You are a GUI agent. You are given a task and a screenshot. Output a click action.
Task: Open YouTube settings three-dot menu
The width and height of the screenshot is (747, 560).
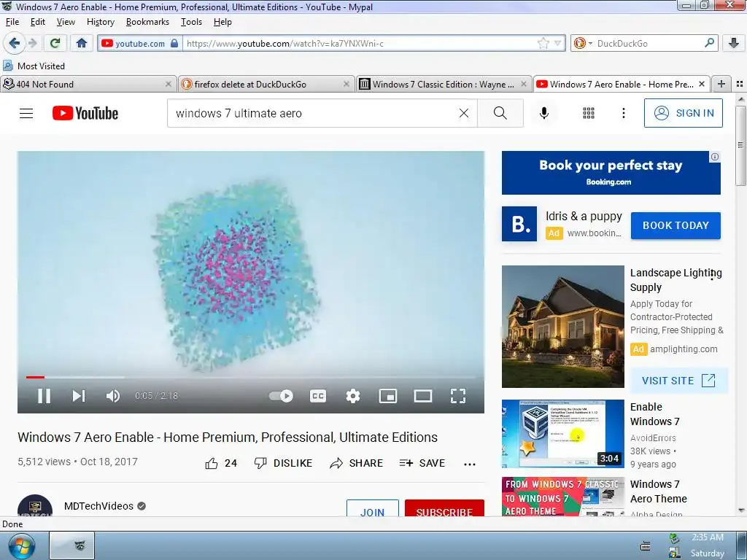pyautogui.click(x=624, y=113)
